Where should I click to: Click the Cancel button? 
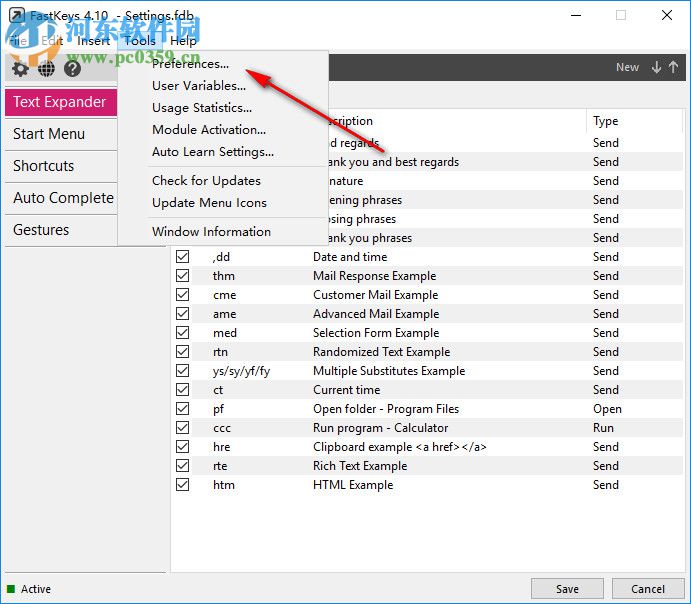(648, 589)
